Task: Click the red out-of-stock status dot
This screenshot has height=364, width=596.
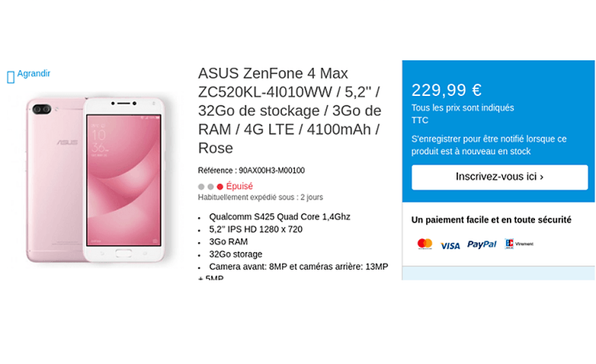Action: point(220,187)
